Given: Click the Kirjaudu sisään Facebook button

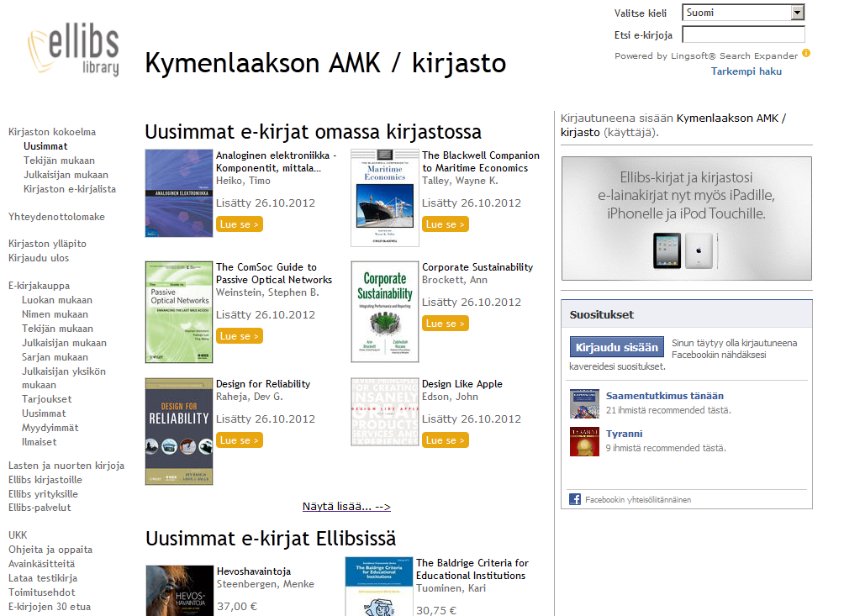Looking at the screenshot, I should tap(617, 348).
